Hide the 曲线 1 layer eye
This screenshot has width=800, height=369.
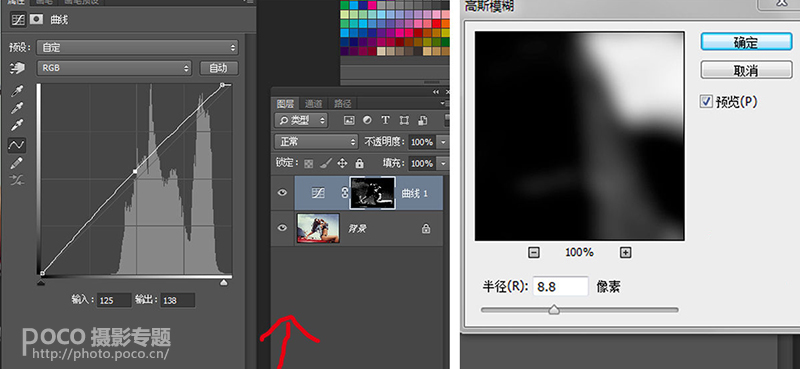click(282, 192)
